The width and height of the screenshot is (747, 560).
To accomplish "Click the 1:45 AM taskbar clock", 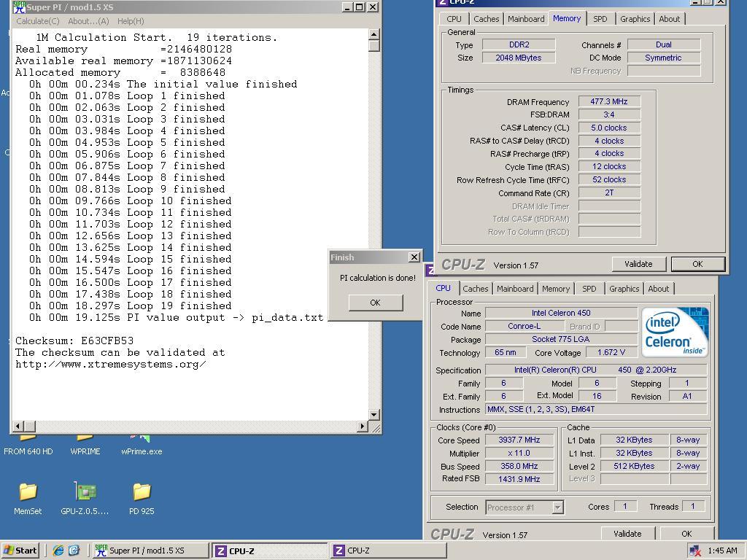I will 722,551.
